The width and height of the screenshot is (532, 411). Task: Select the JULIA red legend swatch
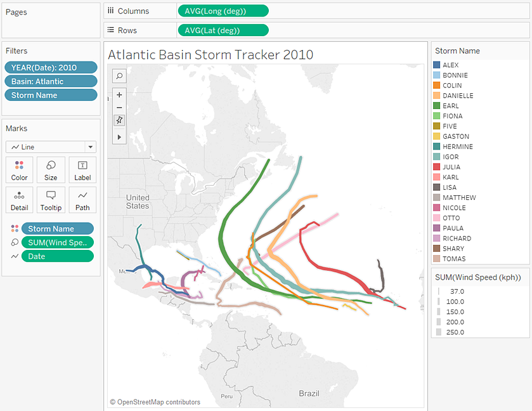[x=437, y=167]
